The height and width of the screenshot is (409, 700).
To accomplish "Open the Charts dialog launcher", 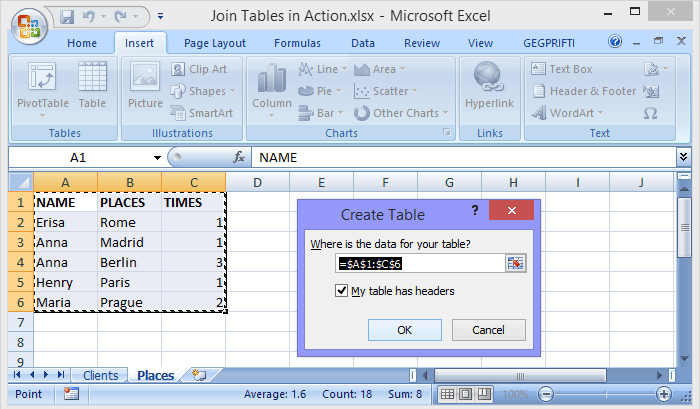I will click(446, 132).
